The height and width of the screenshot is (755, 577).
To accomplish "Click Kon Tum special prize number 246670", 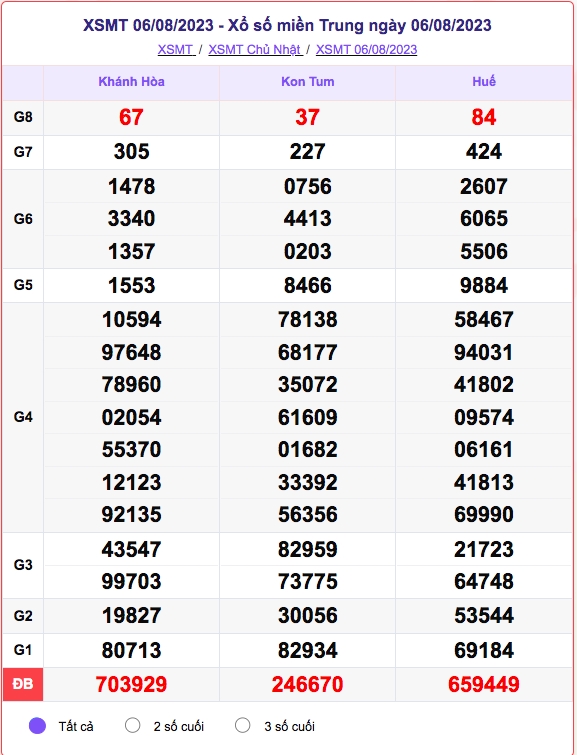I will [x=307, y=684].
